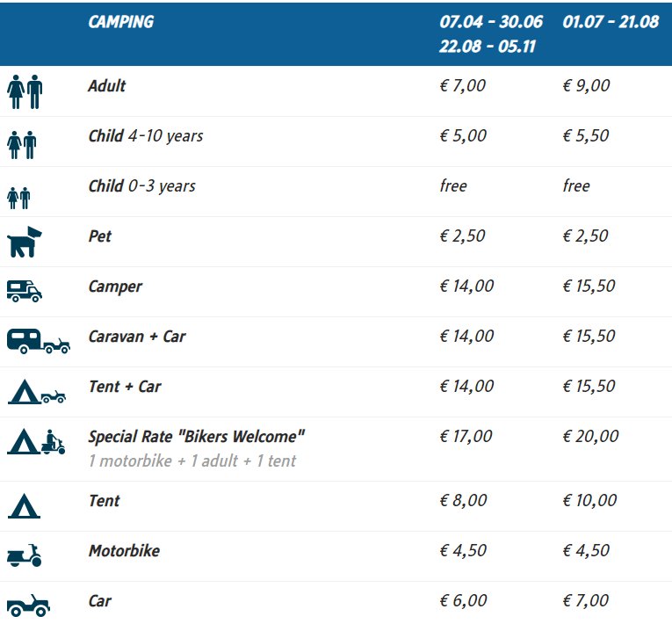Viewport: 672px width, 631px height.
Task: Click the Adult row people icon
Action: point(25,91)
